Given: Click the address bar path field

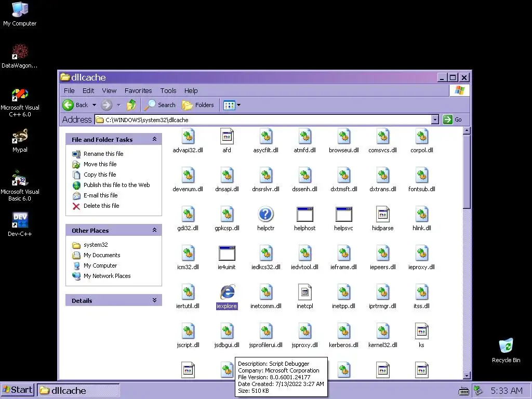Looking at the screenshot, I should pos(263,120).
